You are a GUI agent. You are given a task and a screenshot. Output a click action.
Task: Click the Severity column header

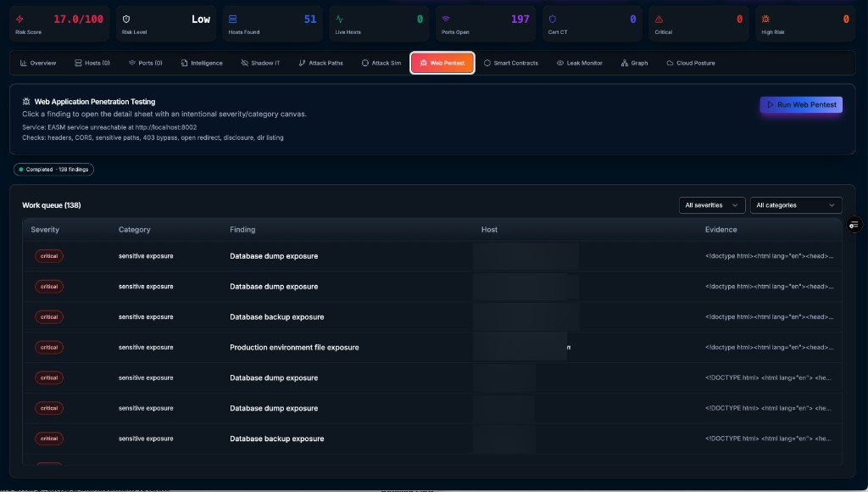(x=45, y=229)
